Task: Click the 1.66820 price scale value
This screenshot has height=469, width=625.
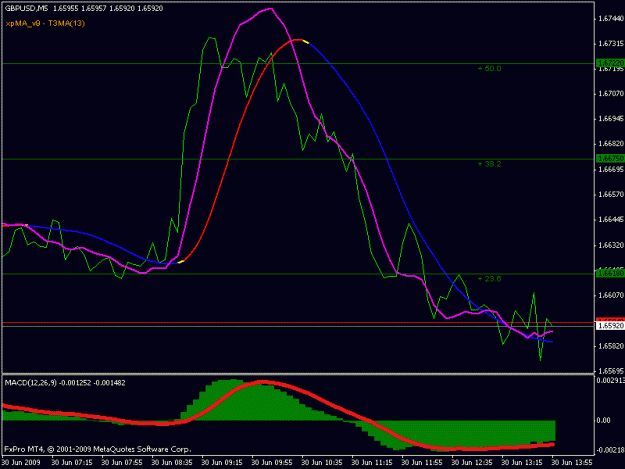Action: (x=611, y=144)
